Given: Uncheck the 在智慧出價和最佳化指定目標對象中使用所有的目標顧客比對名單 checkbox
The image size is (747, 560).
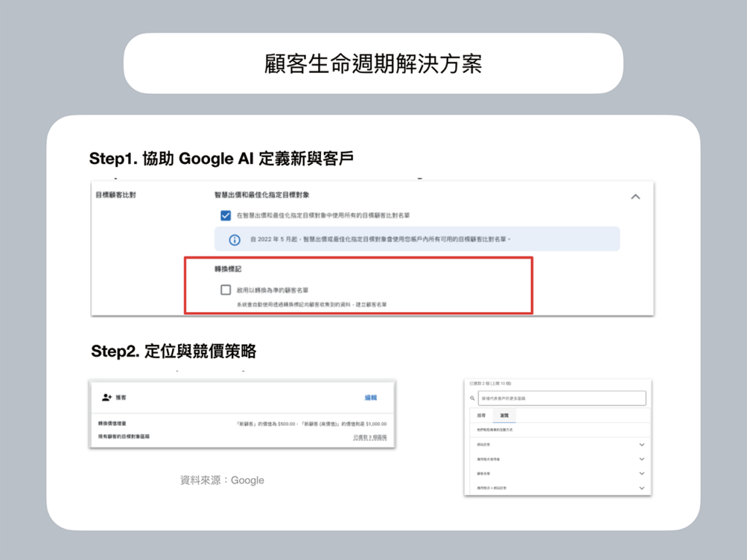Looking at the screenshot, I should point(226,216).
